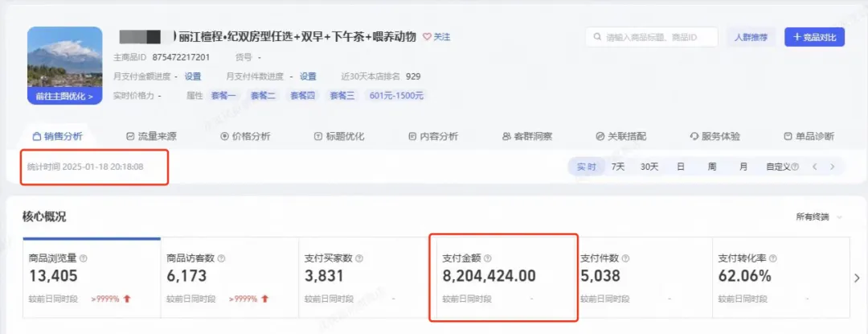Select the 7天 time range option
Screen dimensions: 868x334
coord(618,167)
